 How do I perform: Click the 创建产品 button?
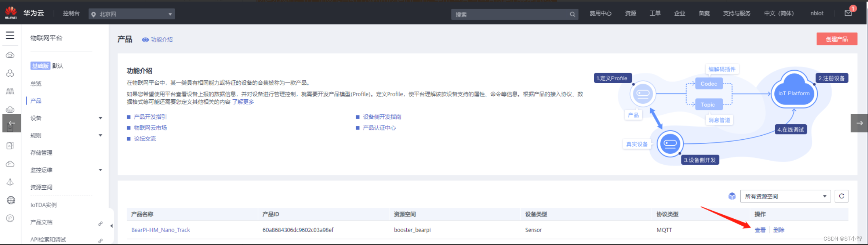837,39
